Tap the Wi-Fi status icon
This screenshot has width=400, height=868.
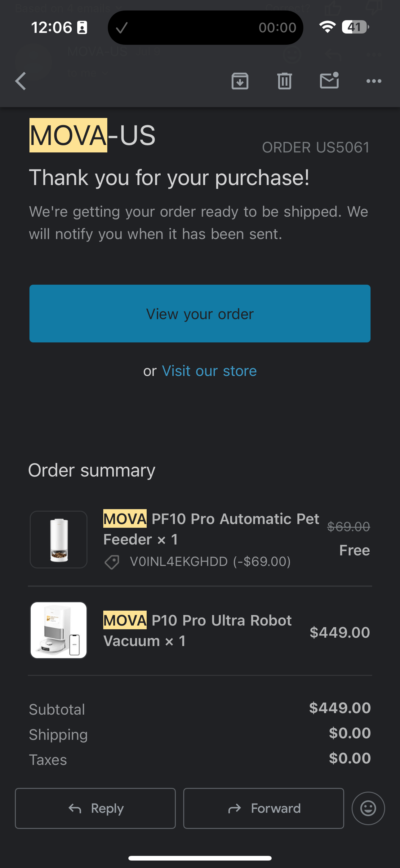[x=327, y=27]
